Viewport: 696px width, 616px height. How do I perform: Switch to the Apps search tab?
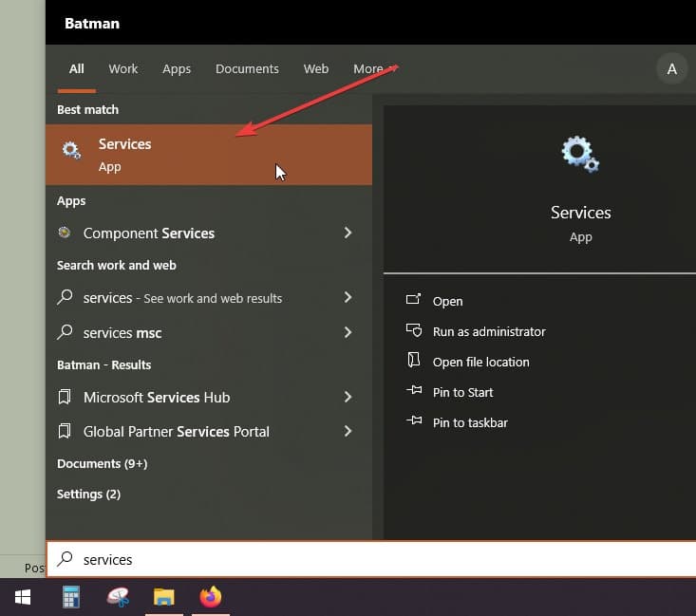point(177,68)
